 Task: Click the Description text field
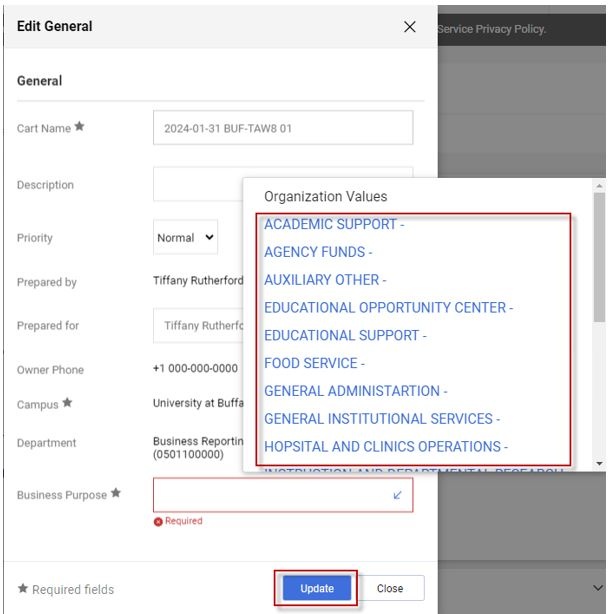click(x=198, y=185)
